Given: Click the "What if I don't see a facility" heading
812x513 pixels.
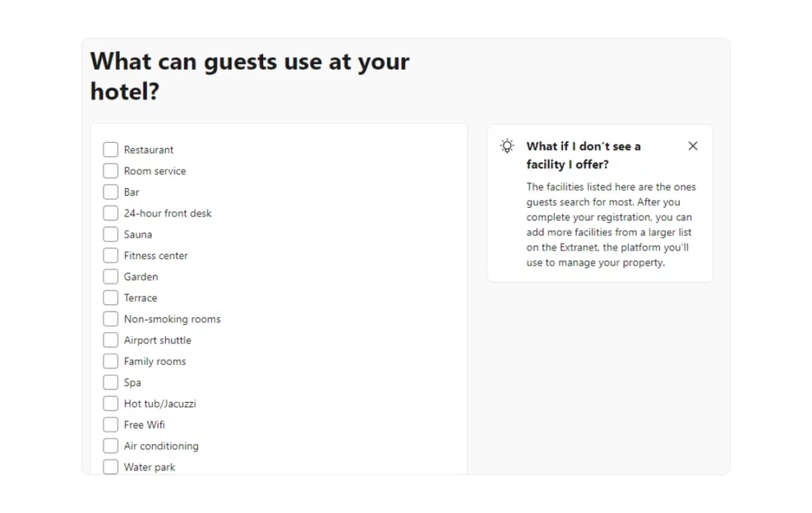Looking at the screenshot, I should click(583, 155).
